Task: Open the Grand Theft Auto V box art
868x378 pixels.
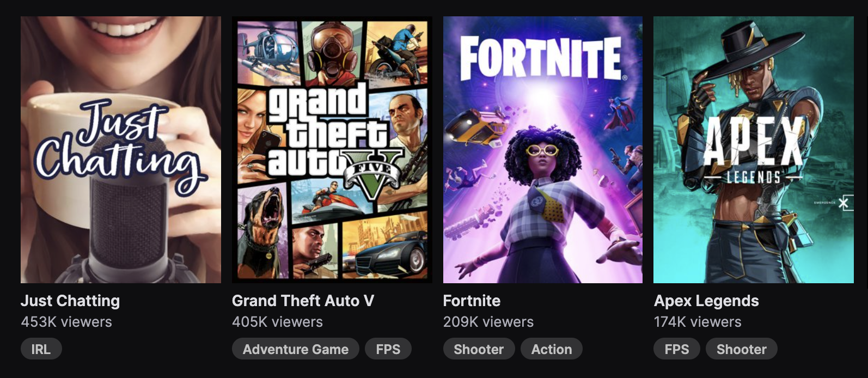Action: (331, 150)
